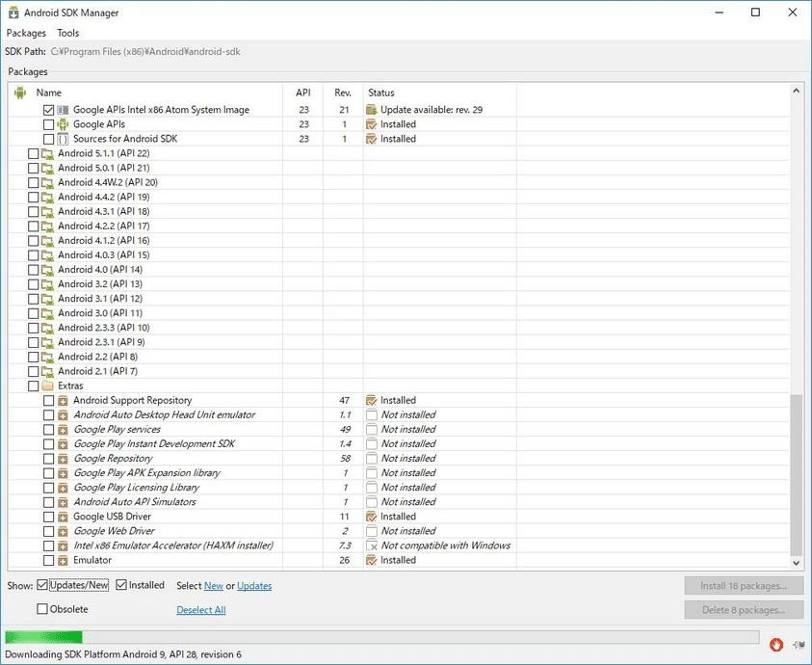Click the Android 5.1.1 (API 22) folder icon

[47, 153]
